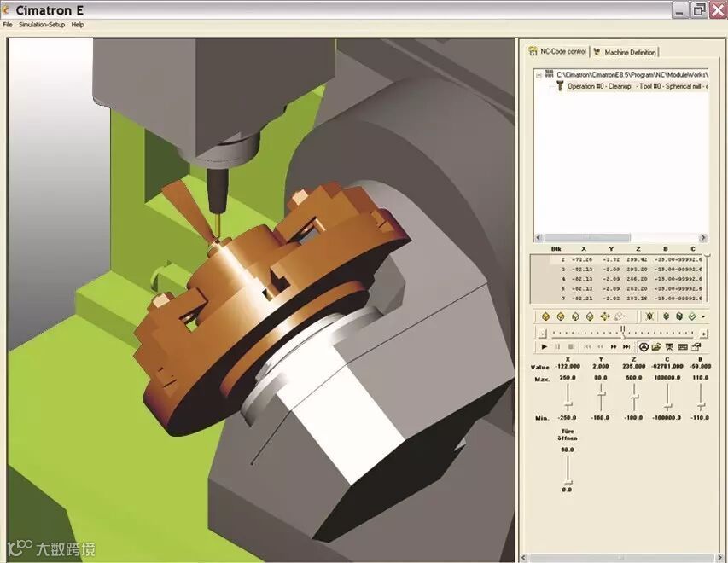Restore down the Cimatron E window
Viewport: 728px width, 563px height.
(699, 10)
